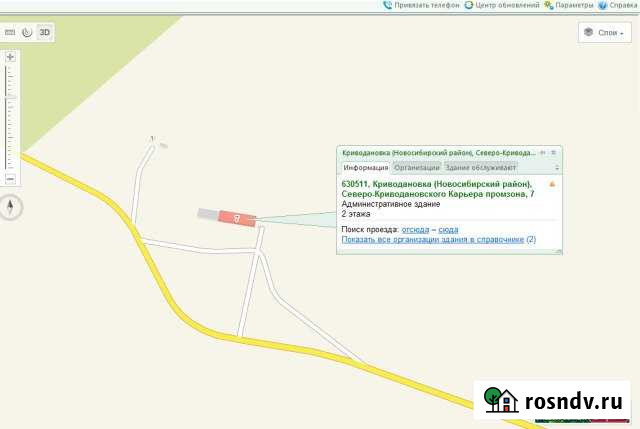Click the map rotation tool icon
The height and width of the screenshot is (429, 640).
coord(27,32)
